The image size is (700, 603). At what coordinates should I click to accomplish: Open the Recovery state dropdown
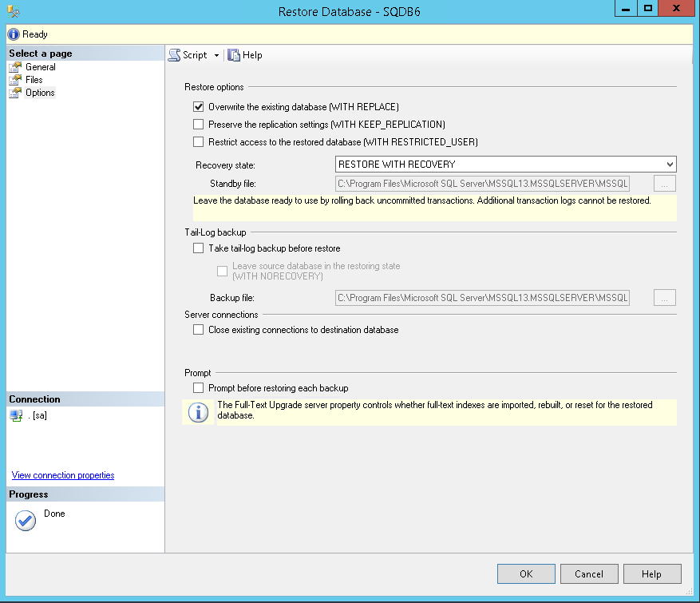pyautogui.click(x=670, y=164)
